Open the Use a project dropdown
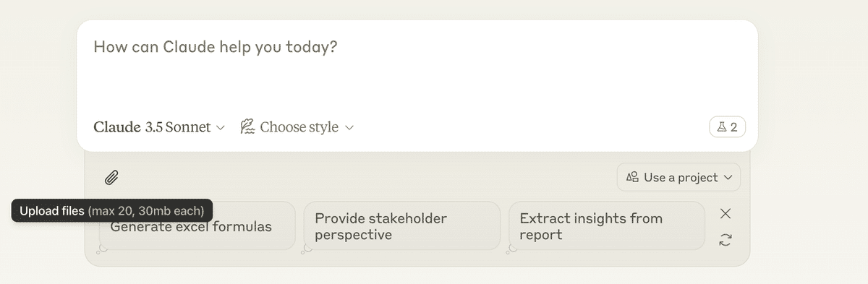Viewport: 868px width, 284px height. click(x=678, y=177)
